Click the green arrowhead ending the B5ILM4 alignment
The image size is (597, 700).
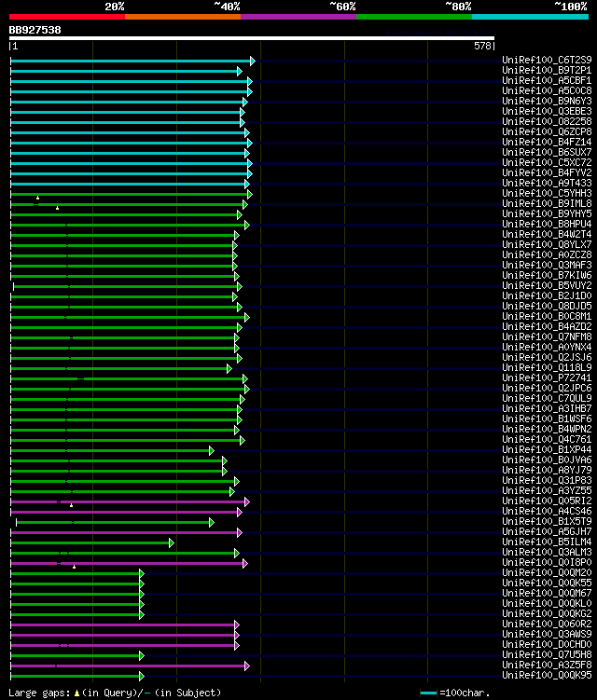(172, 542)
